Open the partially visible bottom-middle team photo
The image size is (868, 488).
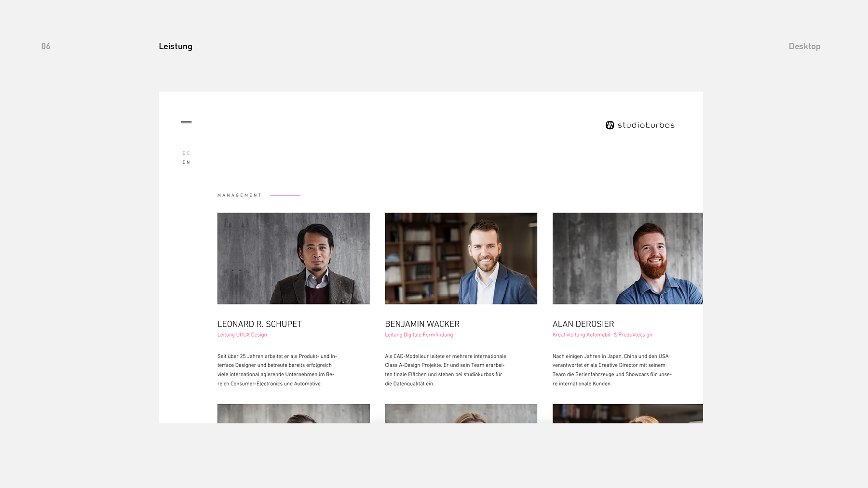pos(461,414)
